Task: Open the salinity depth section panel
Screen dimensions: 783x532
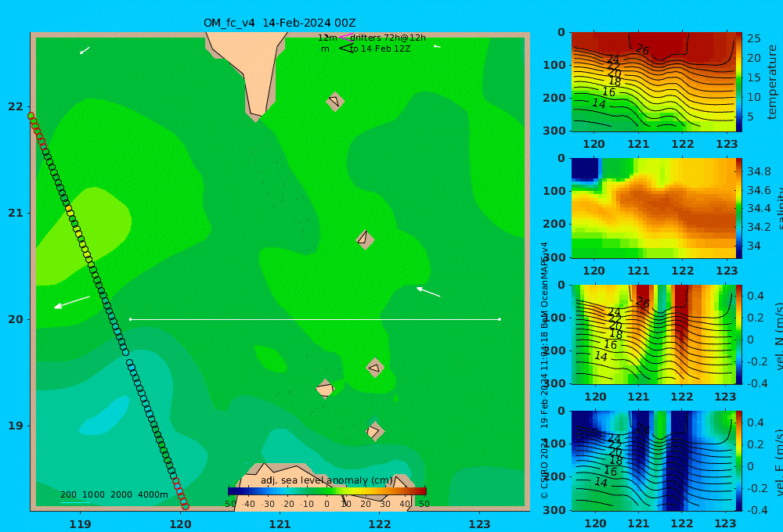Action: click(654, 208)
